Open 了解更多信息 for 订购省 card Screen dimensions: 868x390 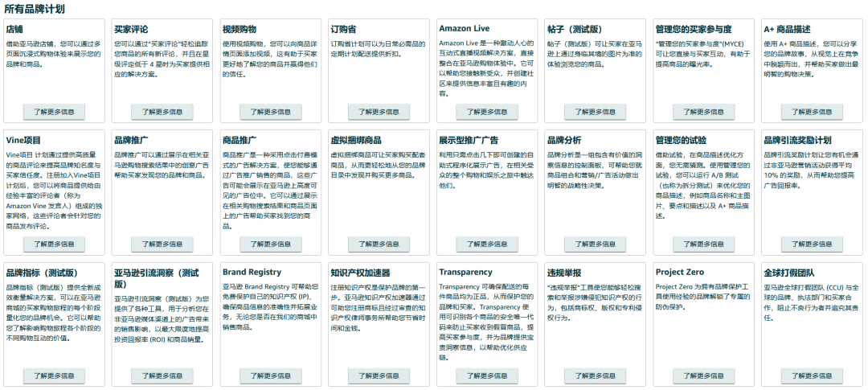379,111
